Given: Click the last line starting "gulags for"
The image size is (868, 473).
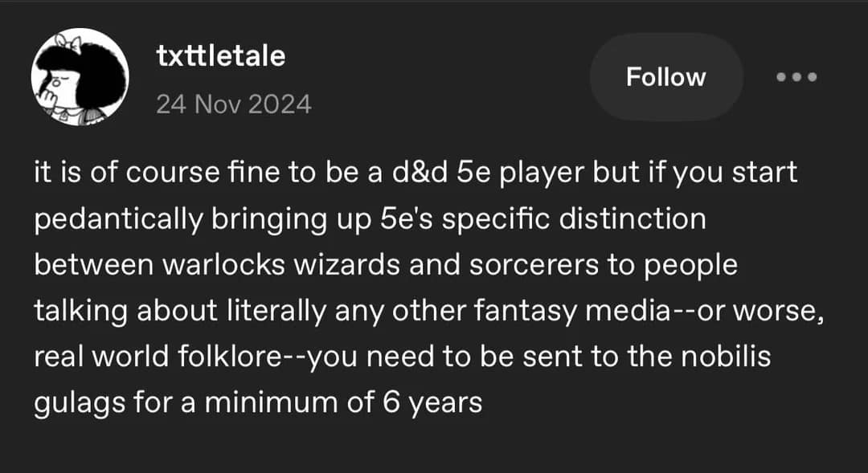Looking at the screenshot, I should point(257,402).
